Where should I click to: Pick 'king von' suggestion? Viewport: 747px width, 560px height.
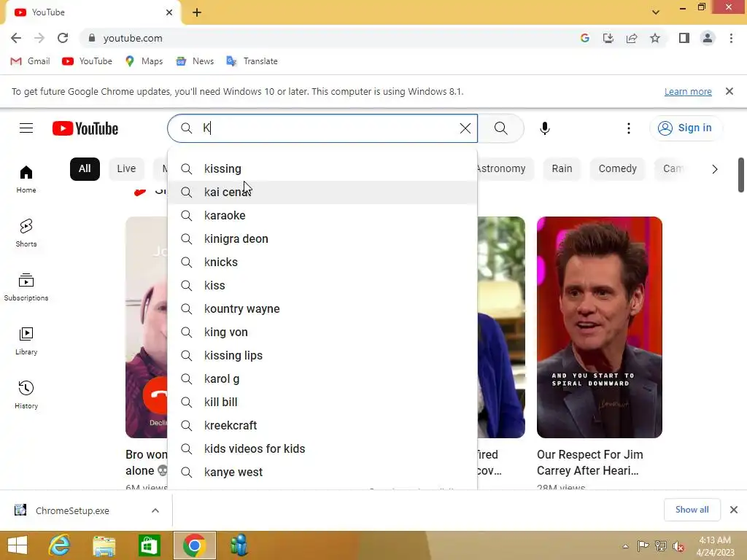click(322, 332)
